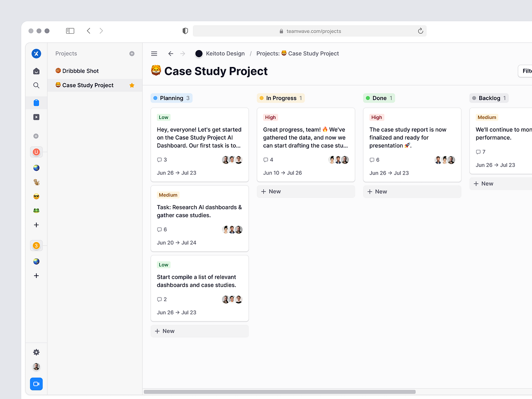Viewport: 532px width, 399px height.
Task: Add a new card under In Progress
Action: (305, 191)
